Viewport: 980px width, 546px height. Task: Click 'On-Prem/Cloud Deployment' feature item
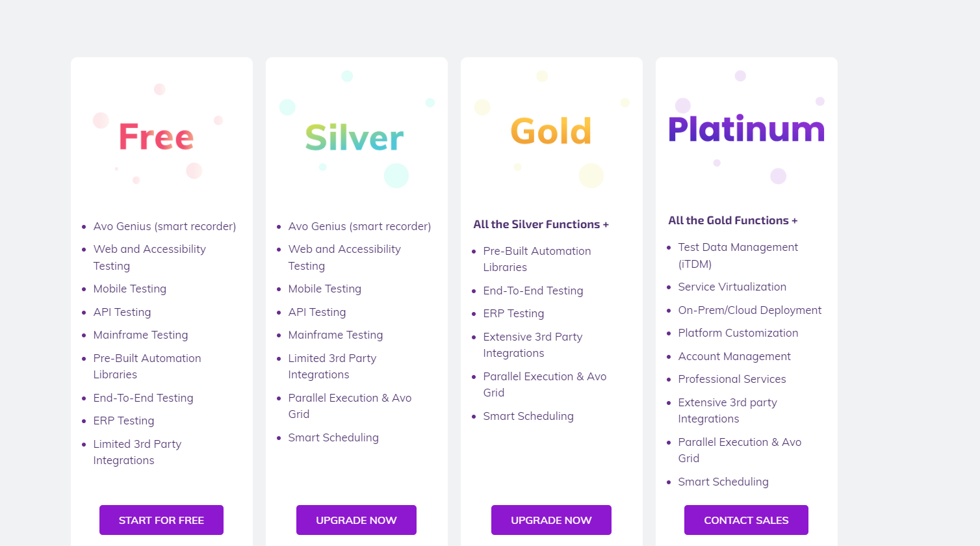(x=749, y=310)
